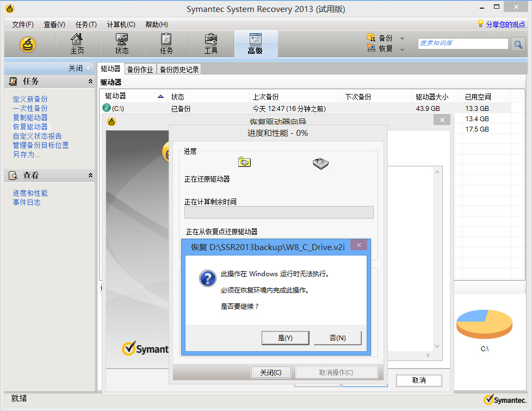Viewport: 532px width, 411px height.
Task: Open the 状态 status toolbar icon
Action: pyautogui.click(x=122, y=43)
